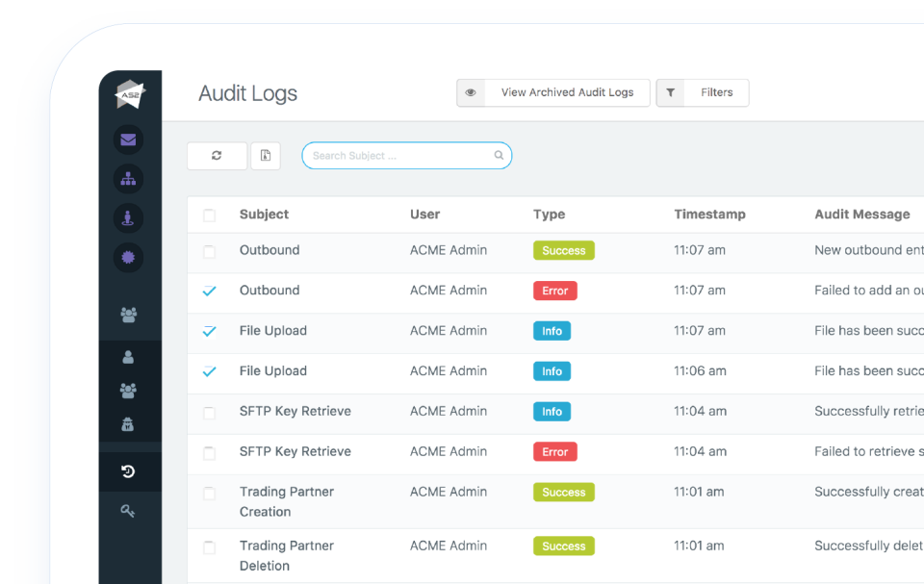Uncheck the first File Upload row checkbox

click(x=209, y=330)
